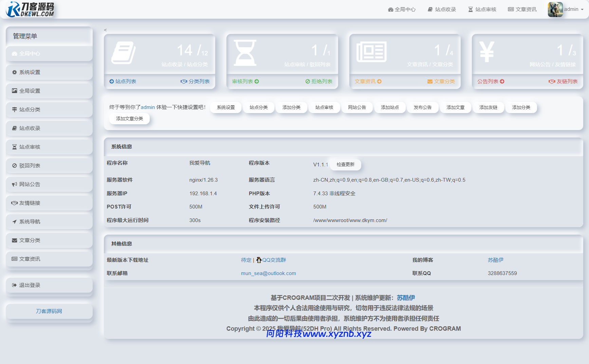Click the hourglass icon in site review card

[245, 53]
